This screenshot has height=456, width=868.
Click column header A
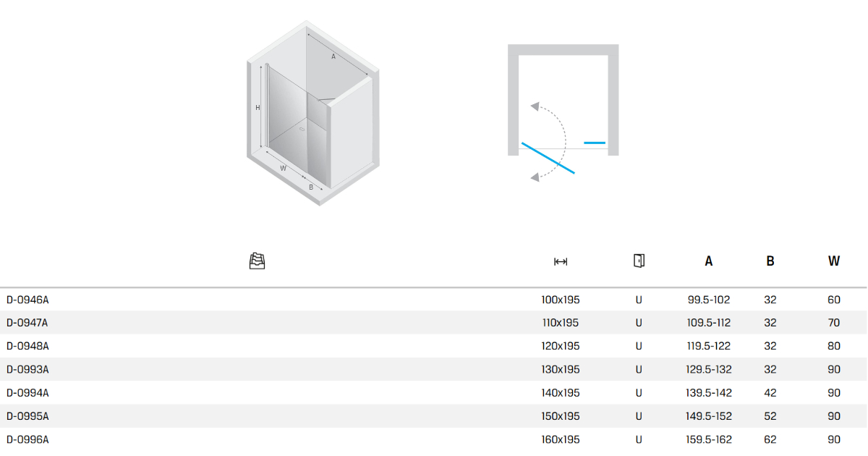click(x=709, y=261)
